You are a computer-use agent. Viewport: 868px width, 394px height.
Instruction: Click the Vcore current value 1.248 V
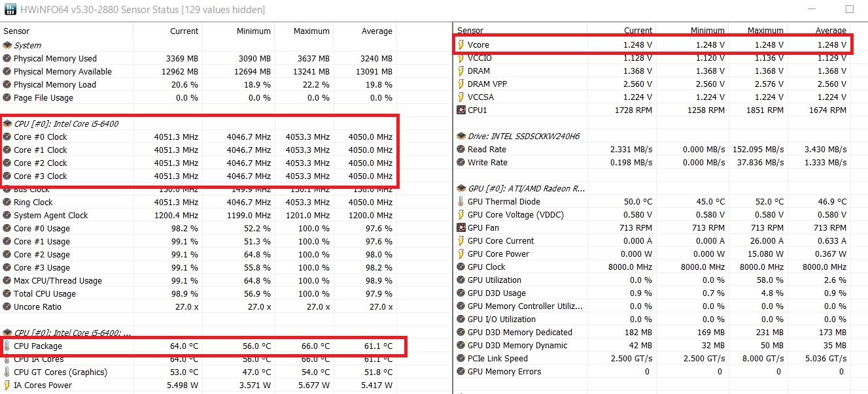pyautogui.click(x=638, y=44)
